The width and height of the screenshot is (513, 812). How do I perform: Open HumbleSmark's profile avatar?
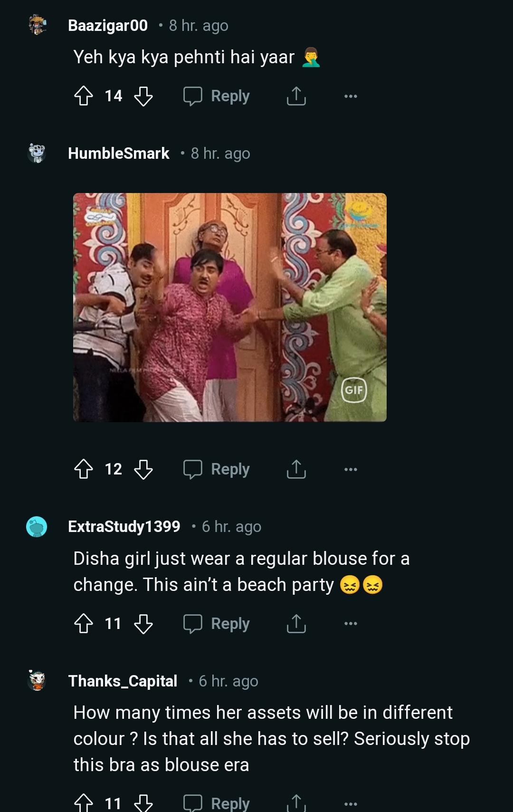pos(37,153)
